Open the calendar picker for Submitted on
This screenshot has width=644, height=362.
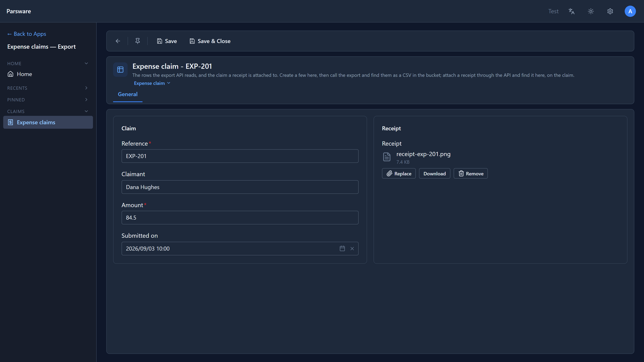click(x=342, y=249)
